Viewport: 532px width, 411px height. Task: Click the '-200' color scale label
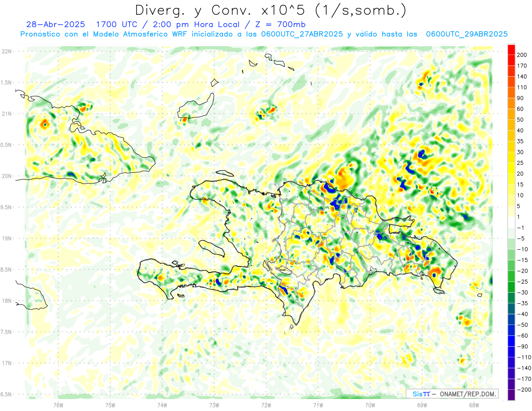524,390
